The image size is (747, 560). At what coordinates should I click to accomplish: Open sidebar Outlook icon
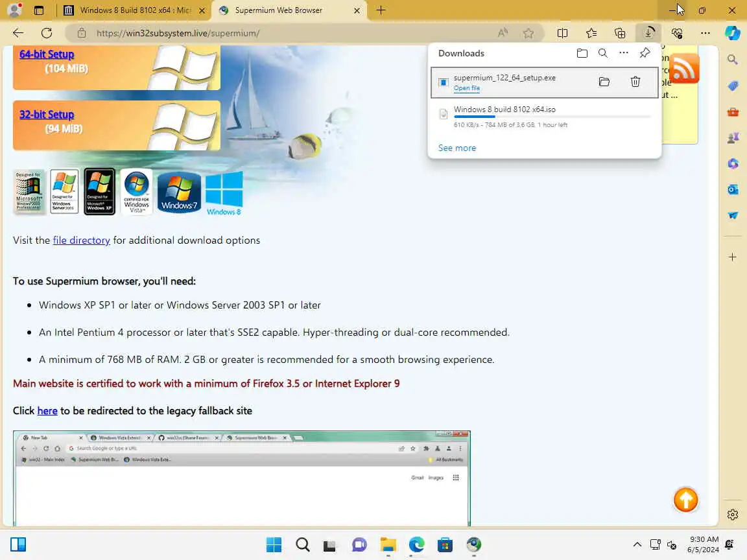pos(733,189)
